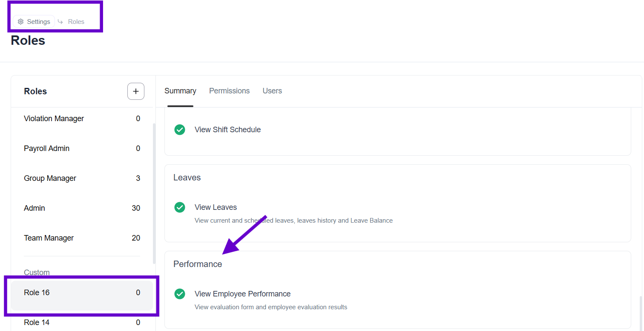
Task: Select the Violation Manager role
Action: coord(54,119)
